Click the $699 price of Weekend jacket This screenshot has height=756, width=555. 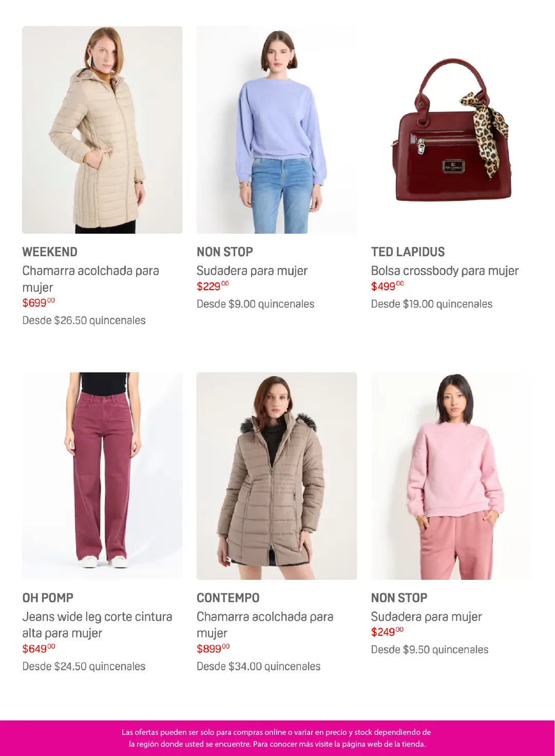click(x=39, y=303)
